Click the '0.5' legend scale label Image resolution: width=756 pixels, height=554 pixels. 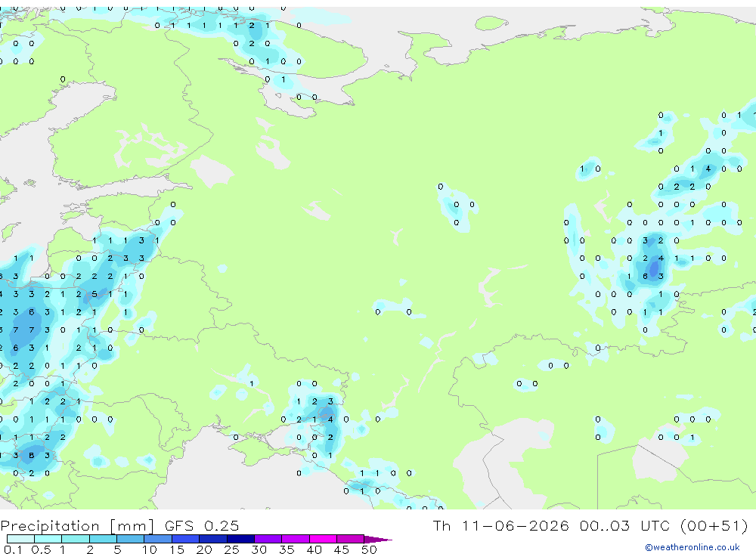(x=41, y=549)
